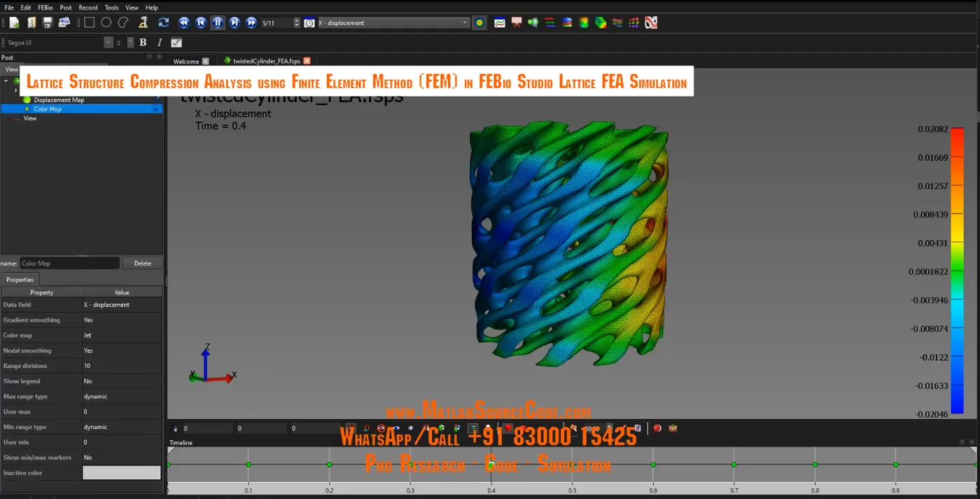The height and width of the screenshot is (499, 980).
Task: Open the File menu
Action: pos(9,8)
